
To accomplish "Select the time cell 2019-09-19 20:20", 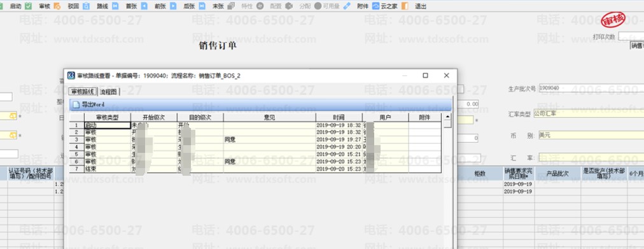I will pyautogui.click(x=339, y=147).
